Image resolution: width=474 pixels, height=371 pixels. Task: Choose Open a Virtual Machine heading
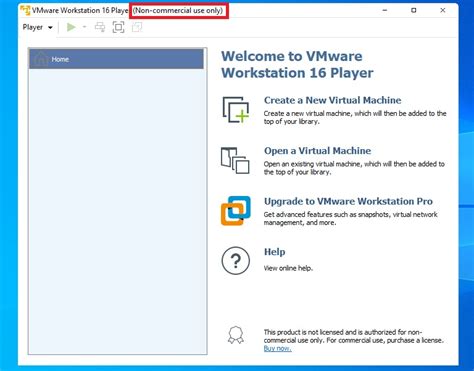[317, 151]
